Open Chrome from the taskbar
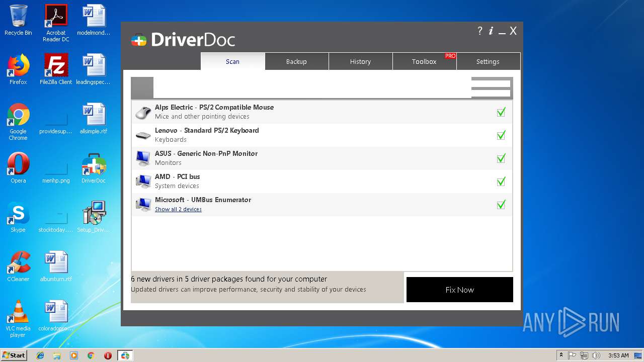This screenshot has width=644, height=362. 91,355
